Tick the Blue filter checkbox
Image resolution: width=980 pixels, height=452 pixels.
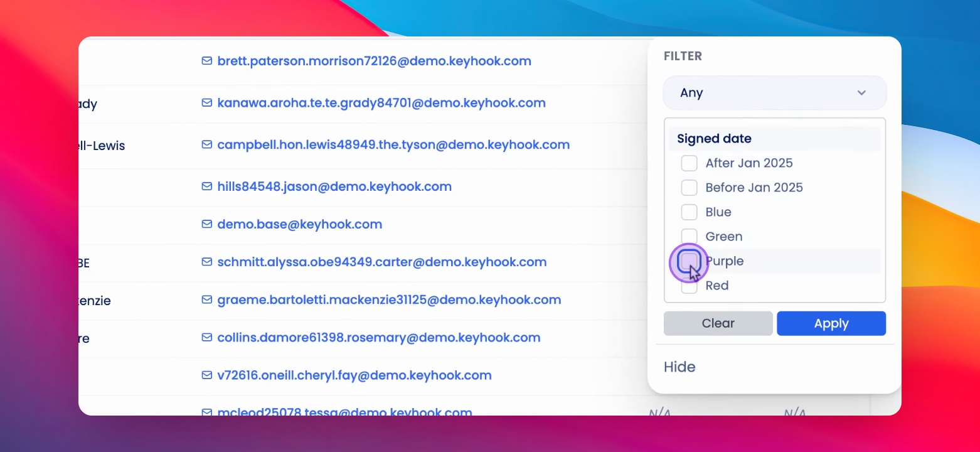689,212
